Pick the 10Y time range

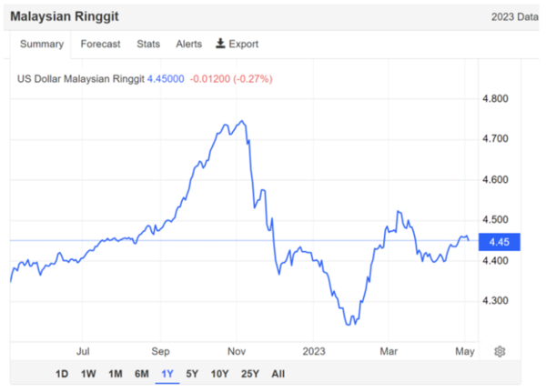tap(219, 374)
